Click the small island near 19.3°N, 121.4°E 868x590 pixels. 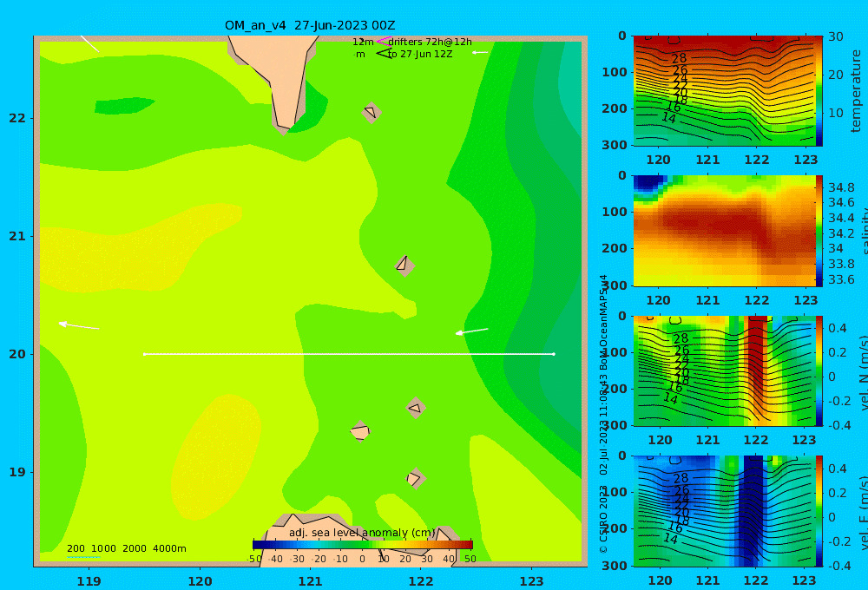(x=360, y=430)
